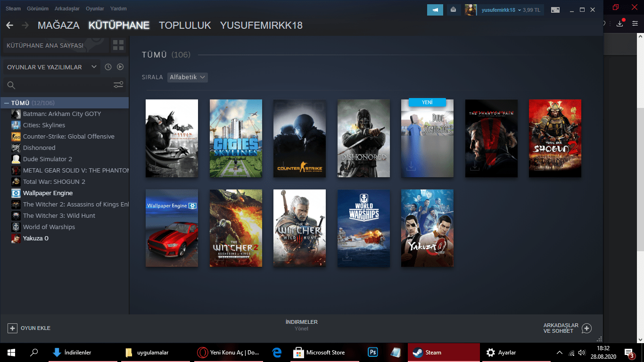Switch library to grid collections view icon
This screenshot has width=644, height=362.
point(118,45)
